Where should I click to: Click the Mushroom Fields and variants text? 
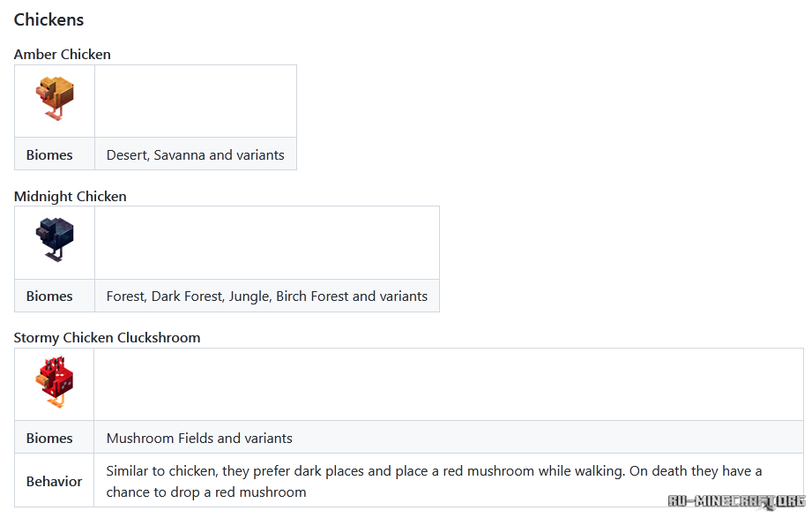pos(199,439)
